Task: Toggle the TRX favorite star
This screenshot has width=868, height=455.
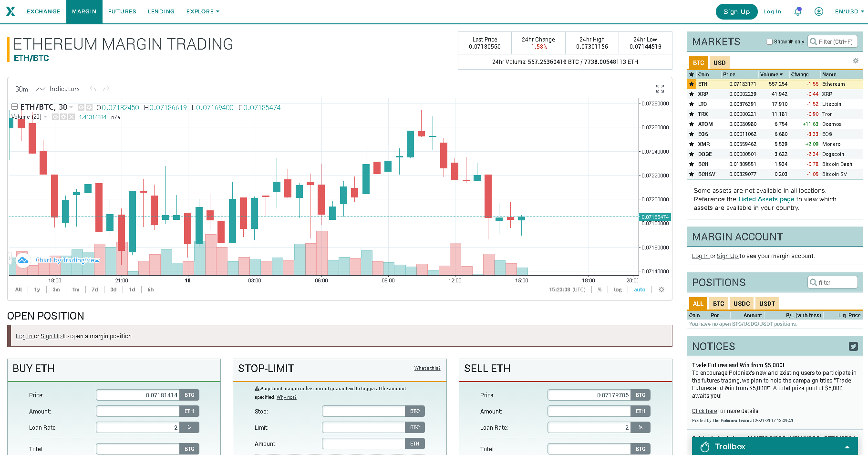Action: (692, 114)
